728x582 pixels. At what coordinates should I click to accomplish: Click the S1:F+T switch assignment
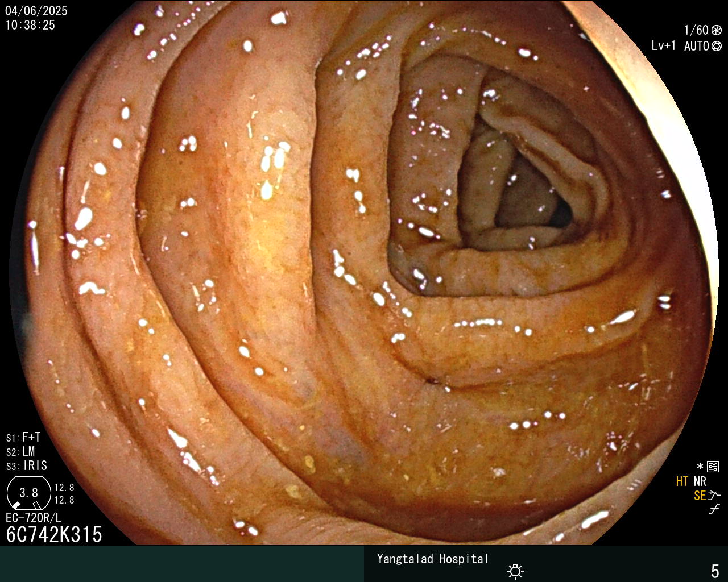coord(23,437)
